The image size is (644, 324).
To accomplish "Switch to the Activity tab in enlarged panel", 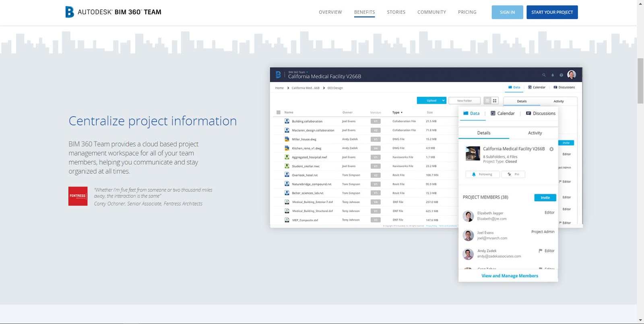I will (x=535, y=133).
